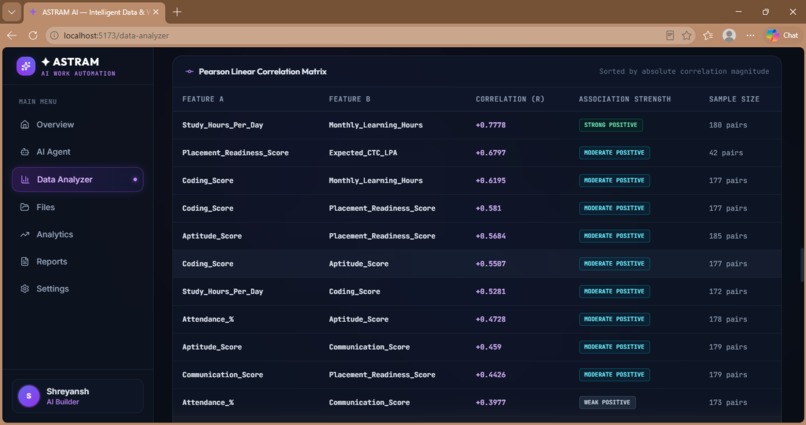Click the 180 pairs sample size
The height and width of the screenshot is (425, 806).
728,125
